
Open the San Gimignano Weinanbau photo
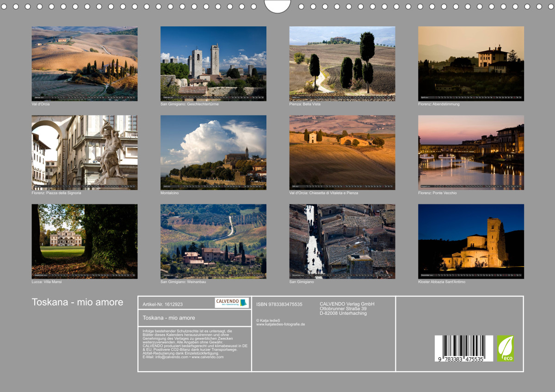(x=213, y=241)
